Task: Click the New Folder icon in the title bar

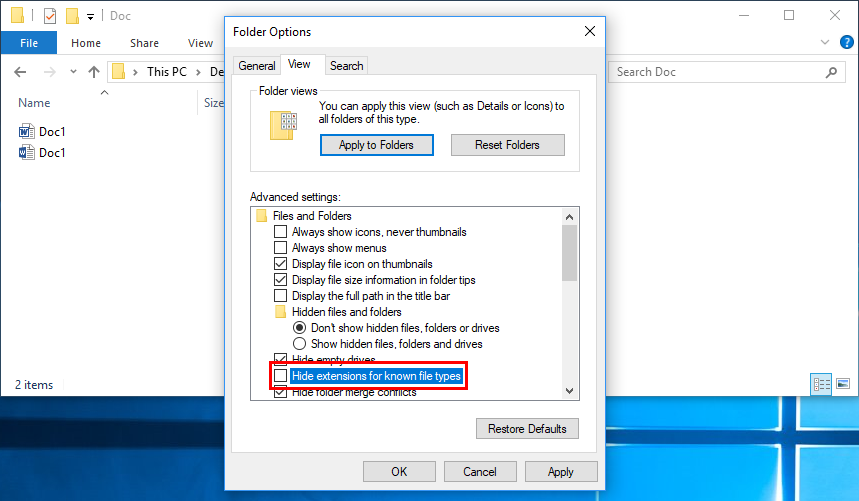Action: [72, 16]
